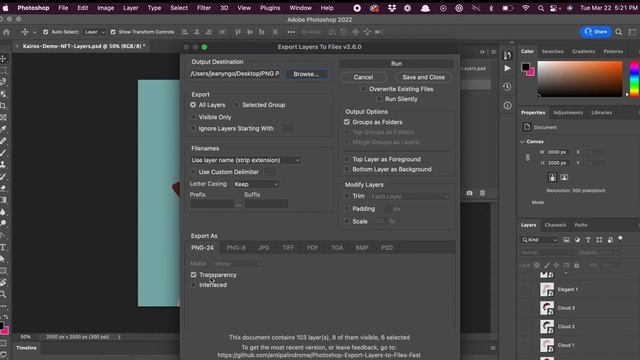
Task: Select the Horizontal Type tool
Action: [x=3, y=247]
